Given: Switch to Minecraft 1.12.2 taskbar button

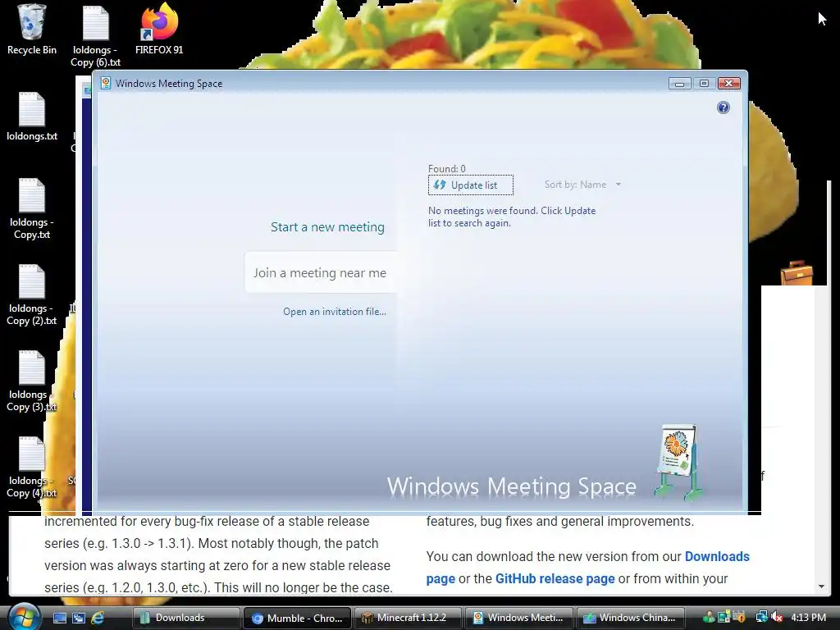Looking at the screenshot, I should pyautogui.click(x=408, y=618).
